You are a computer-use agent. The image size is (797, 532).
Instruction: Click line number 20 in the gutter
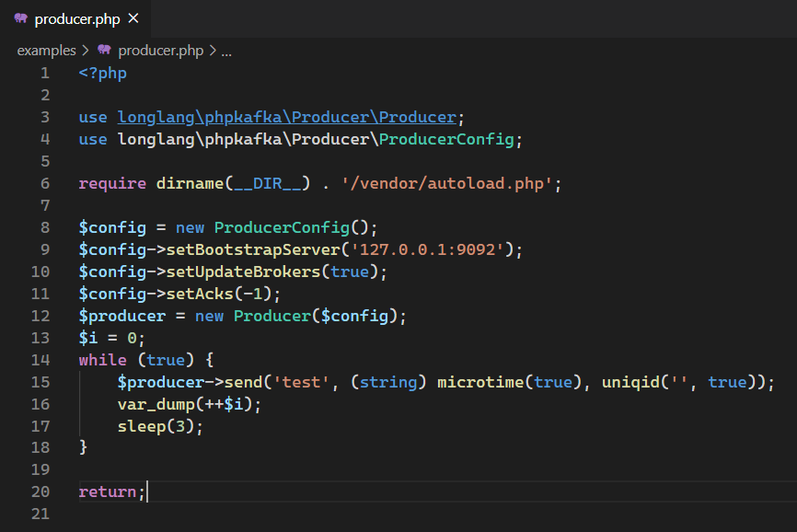pyautogui.click(x=40, y=492)
